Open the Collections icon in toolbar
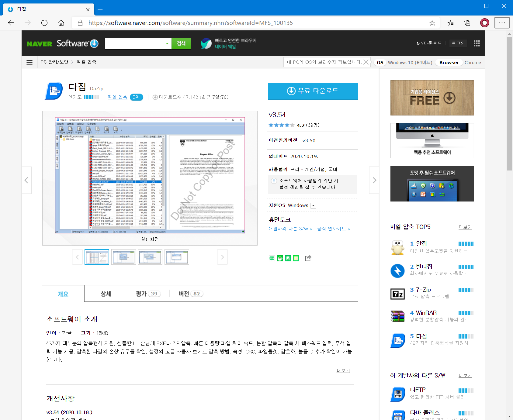513x420 pixels. pyautogui.click(x=467, y=23)
